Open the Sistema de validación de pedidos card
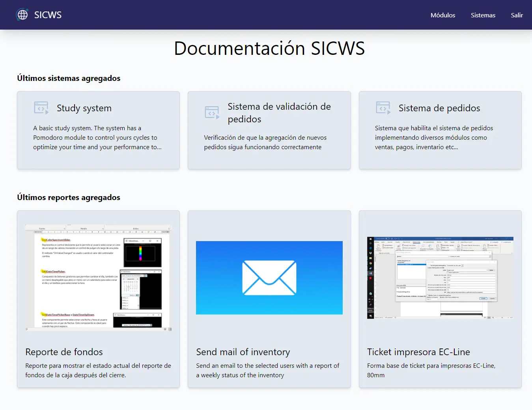The width and height of the screenshot is (532, 410). tap(269, 130)
